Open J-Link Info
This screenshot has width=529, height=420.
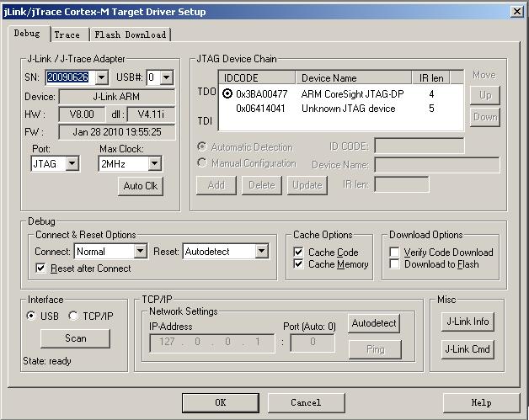pos(468,322)
